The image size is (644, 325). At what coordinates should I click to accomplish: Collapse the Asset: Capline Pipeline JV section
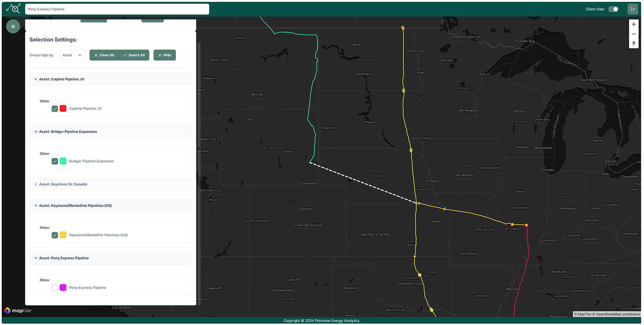point(111,79)
